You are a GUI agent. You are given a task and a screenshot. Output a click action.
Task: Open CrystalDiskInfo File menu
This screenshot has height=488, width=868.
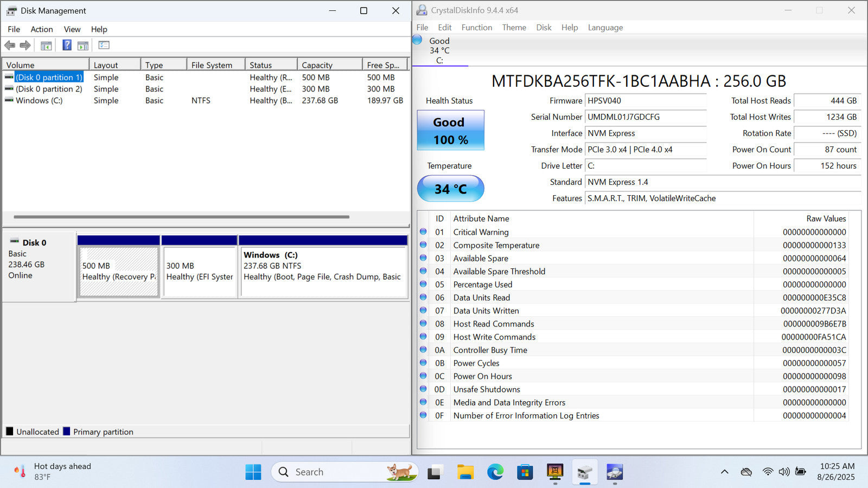click(x=422, y=27)
